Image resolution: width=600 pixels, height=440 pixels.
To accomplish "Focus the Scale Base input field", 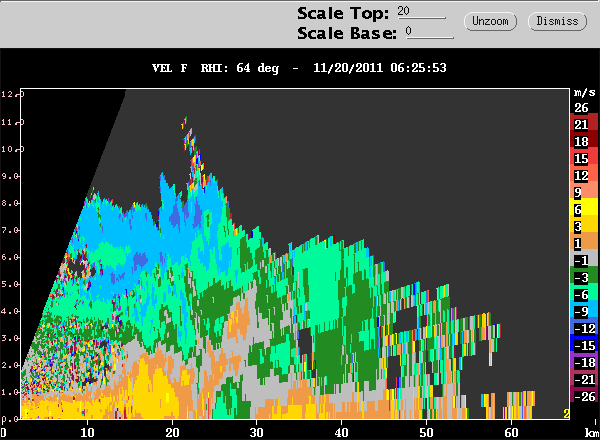I will 430,32.
